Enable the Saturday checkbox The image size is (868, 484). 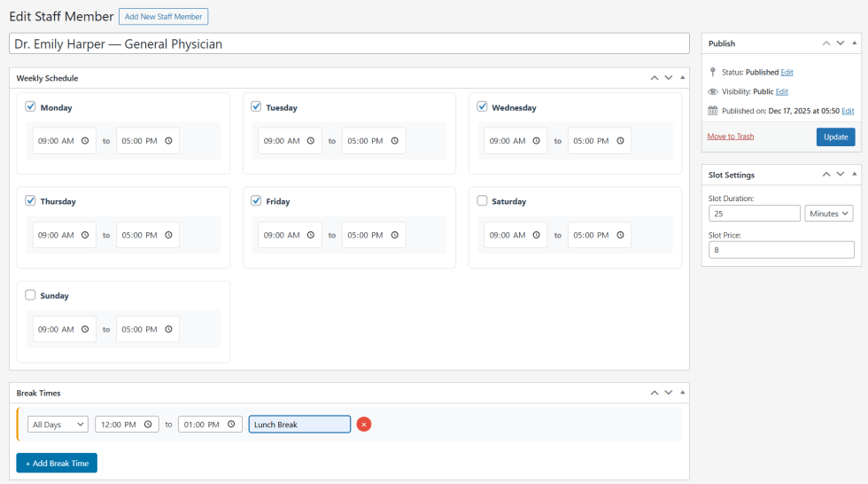coord(482,200)
